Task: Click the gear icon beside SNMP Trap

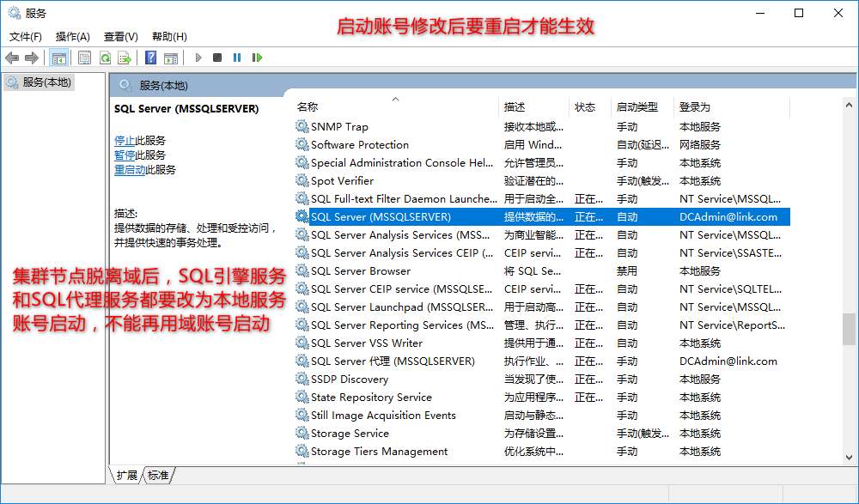Action: (302, 126)
